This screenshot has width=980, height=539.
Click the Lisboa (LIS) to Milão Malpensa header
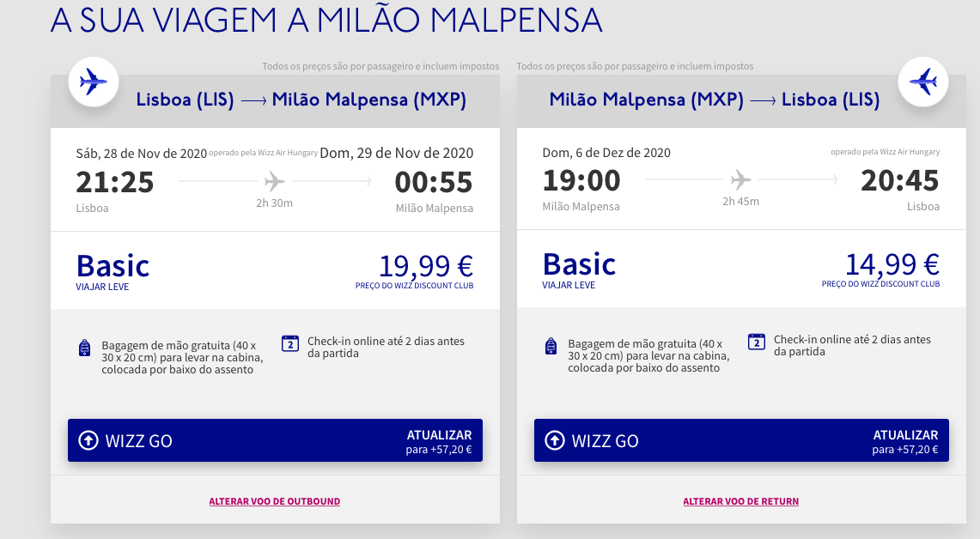[301, 100]
